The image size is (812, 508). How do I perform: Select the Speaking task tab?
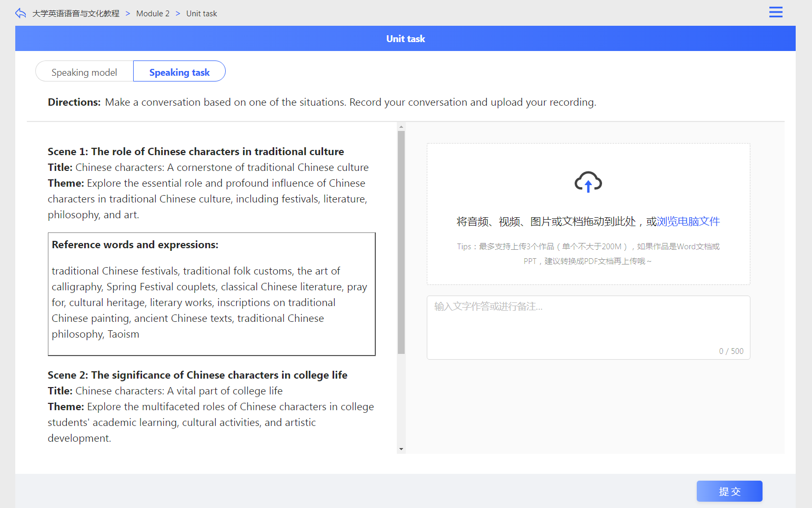179,72
